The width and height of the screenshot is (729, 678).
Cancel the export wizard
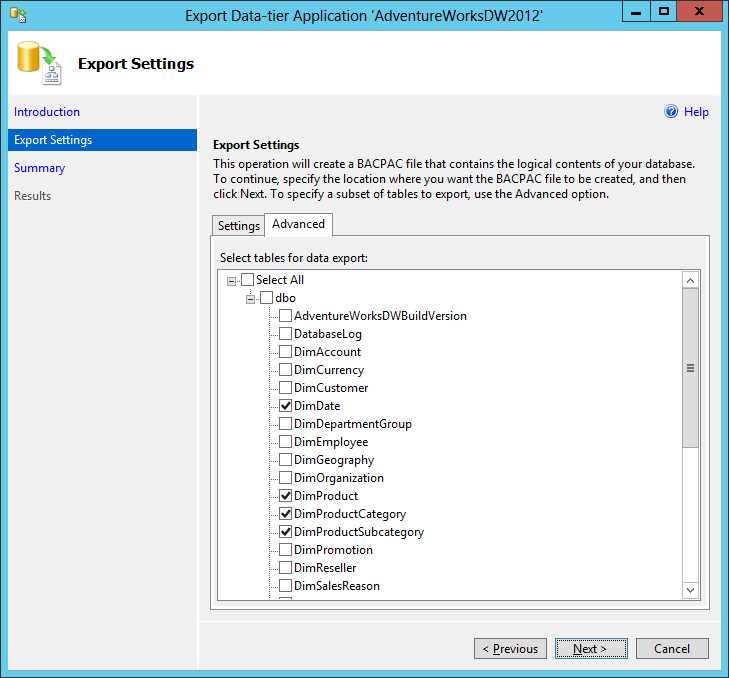coord(672,648)
